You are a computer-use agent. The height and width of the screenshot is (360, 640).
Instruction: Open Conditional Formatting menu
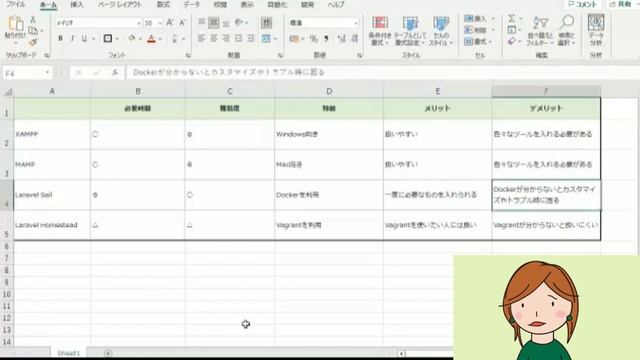[x=380, y=31]
